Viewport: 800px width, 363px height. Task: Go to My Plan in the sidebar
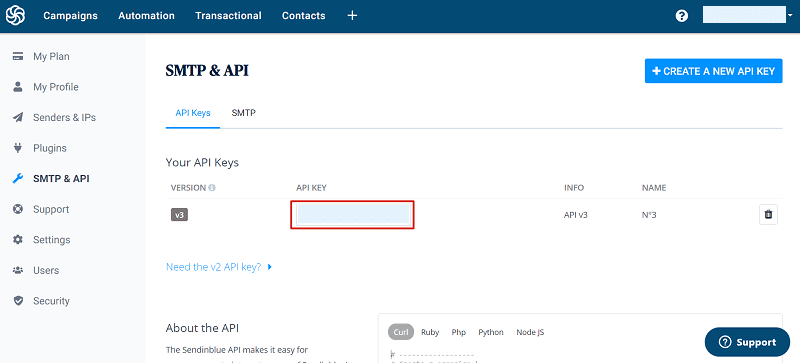(51, 56)
